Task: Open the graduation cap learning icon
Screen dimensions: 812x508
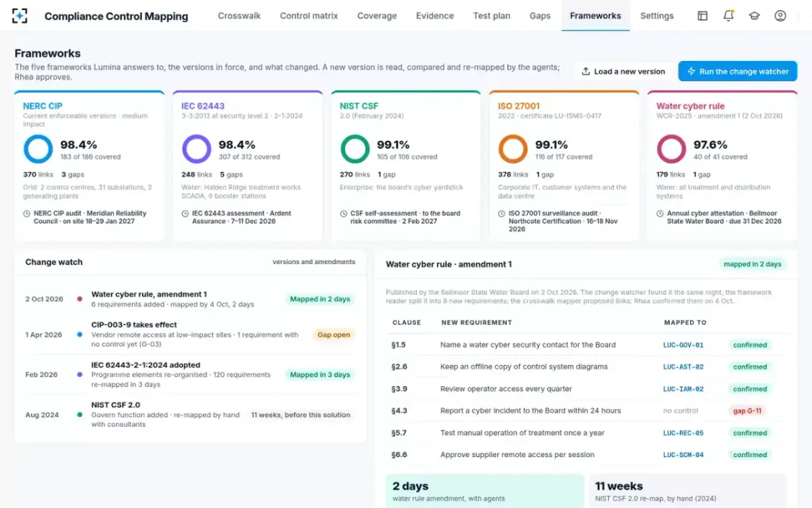Action: (754, 16)
